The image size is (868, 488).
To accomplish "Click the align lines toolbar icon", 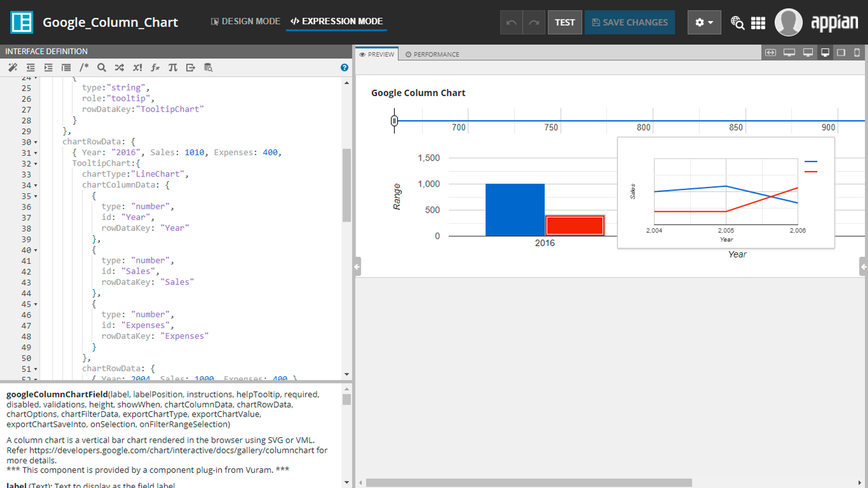I will click(x=66, y=68).
